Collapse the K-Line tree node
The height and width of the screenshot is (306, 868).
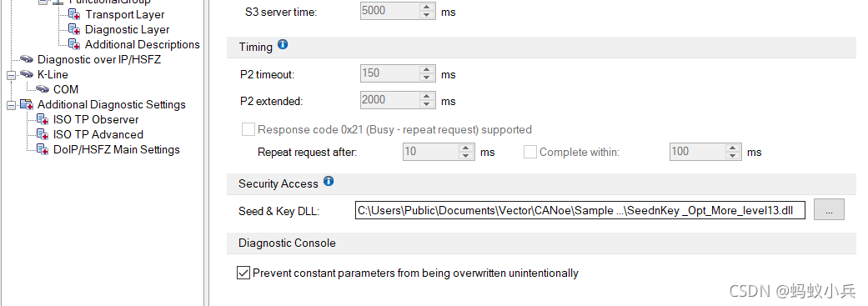[11, 75]
